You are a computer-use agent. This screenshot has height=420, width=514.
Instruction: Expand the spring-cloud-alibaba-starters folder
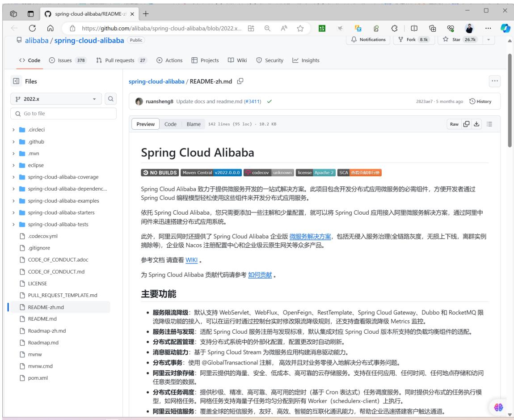(13, 212)
